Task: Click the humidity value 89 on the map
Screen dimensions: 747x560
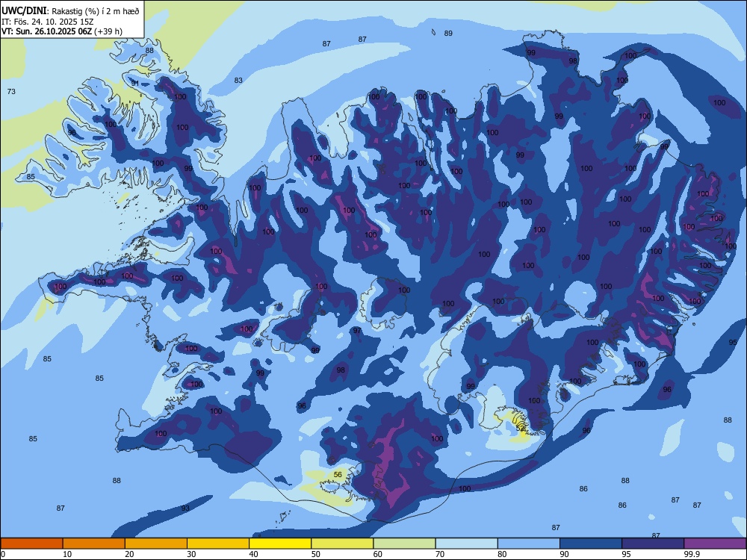Action: pos(448,34)
